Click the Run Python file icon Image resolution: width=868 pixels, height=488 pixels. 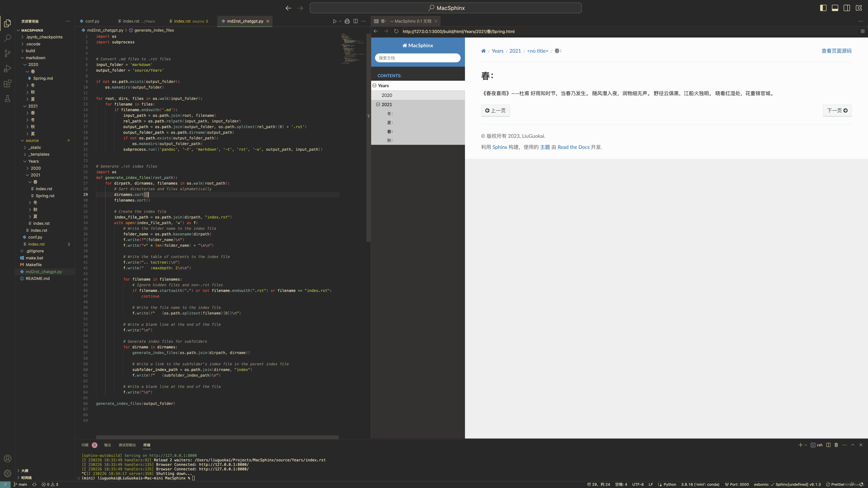coord(335,21)
